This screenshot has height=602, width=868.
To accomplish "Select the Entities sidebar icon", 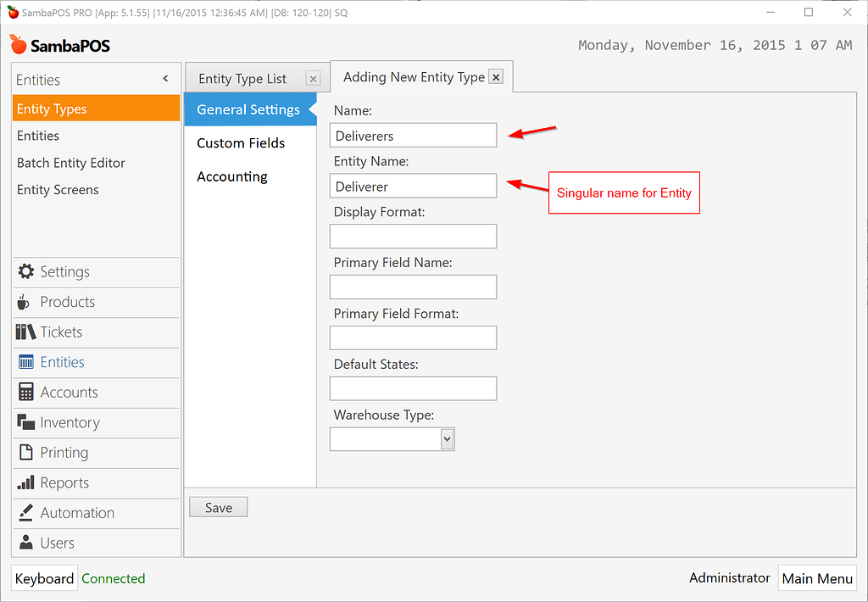I will (x=25, y=362).
